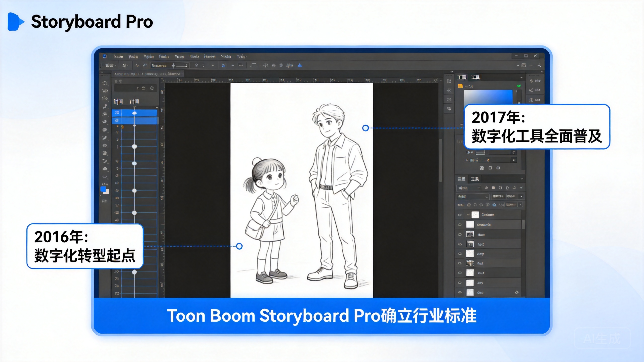This screenshot has height=362, width=644.
Task: Toggle the eye icon of the second layer row
Action: coord(460,225)
